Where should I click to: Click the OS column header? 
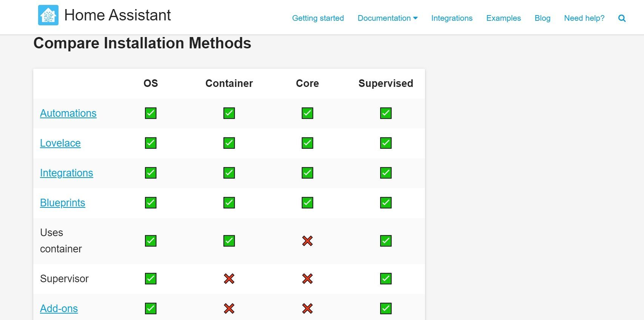click(x=151, y=83)
